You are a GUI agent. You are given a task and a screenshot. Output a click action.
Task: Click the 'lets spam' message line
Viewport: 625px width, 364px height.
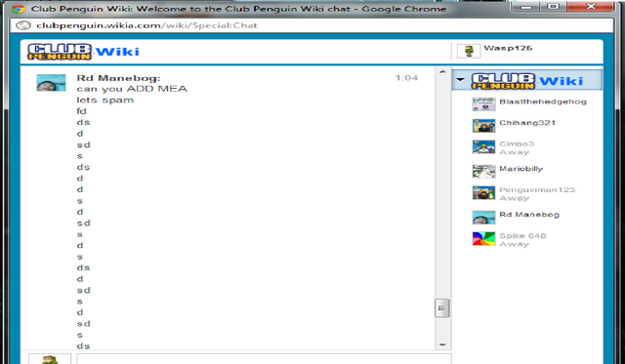click(x=105, y=101)
